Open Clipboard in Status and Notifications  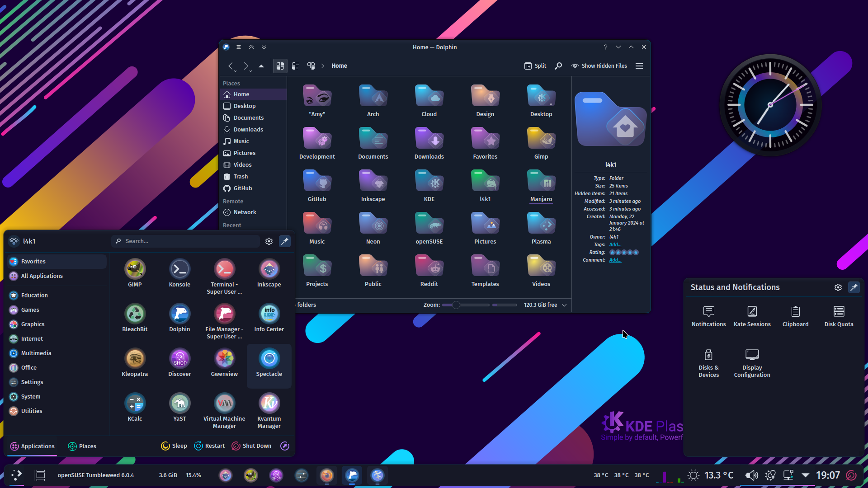(796, 316)
